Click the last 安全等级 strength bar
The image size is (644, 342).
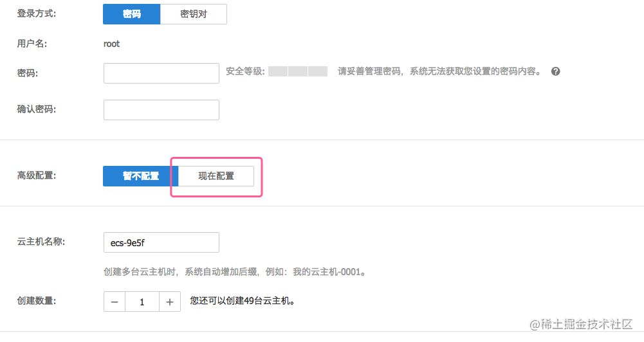pos(318,71)
